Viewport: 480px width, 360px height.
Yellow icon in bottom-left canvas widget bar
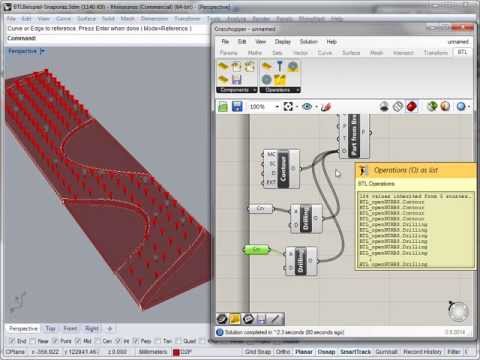coord(235,319)
